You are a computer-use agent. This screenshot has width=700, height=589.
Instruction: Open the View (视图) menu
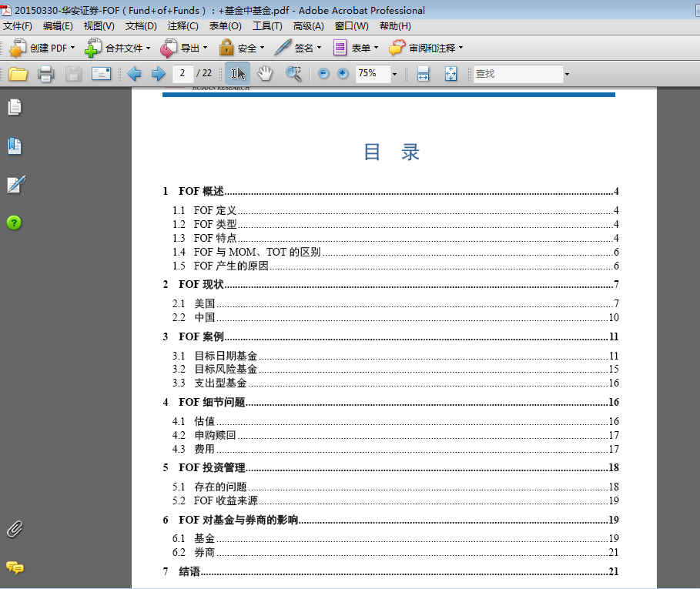tap(99, 26)
